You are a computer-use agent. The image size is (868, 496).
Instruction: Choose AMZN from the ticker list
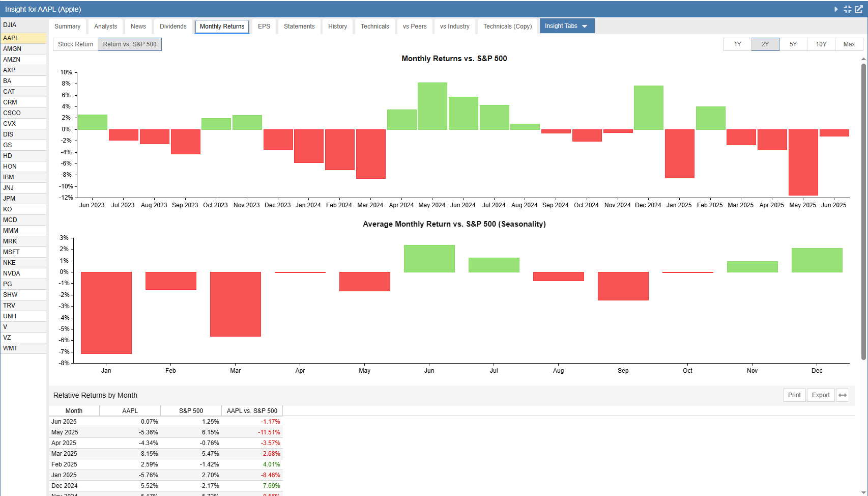[23, 60]
